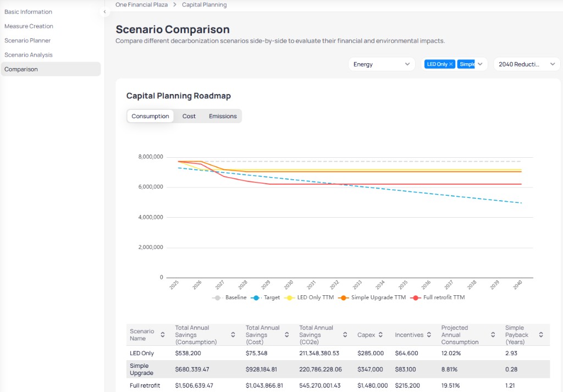Screen dimensions: 563x392
Task: Click the 545,270,001.43 CO2e cell
Action: click(x=320, y=385)
